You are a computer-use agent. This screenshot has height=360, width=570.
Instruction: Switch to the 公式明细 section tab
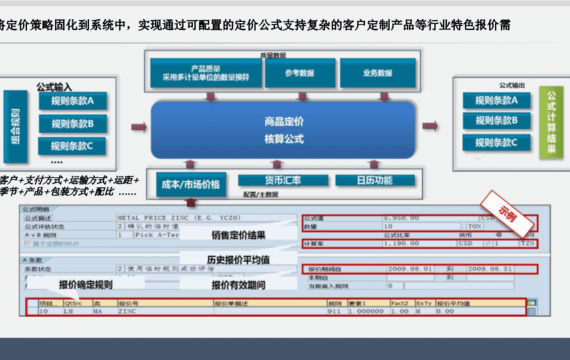(x=36, y=209)
